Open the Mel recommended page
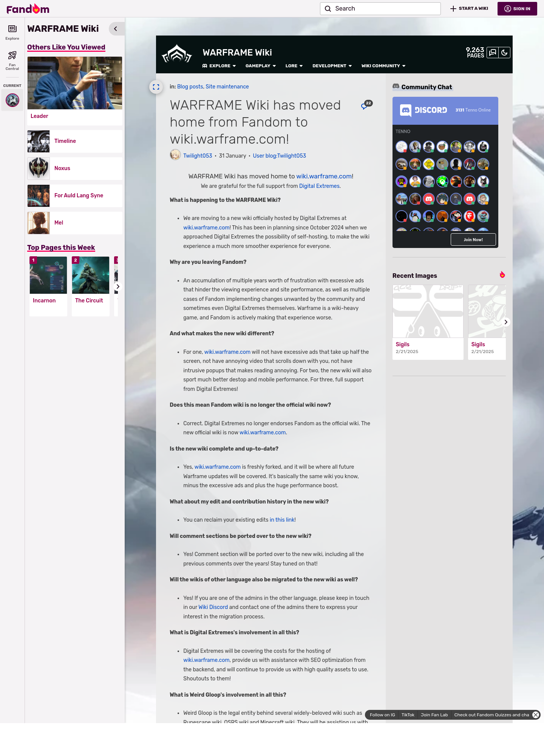 pyautogui.click(x=75, y=223)
